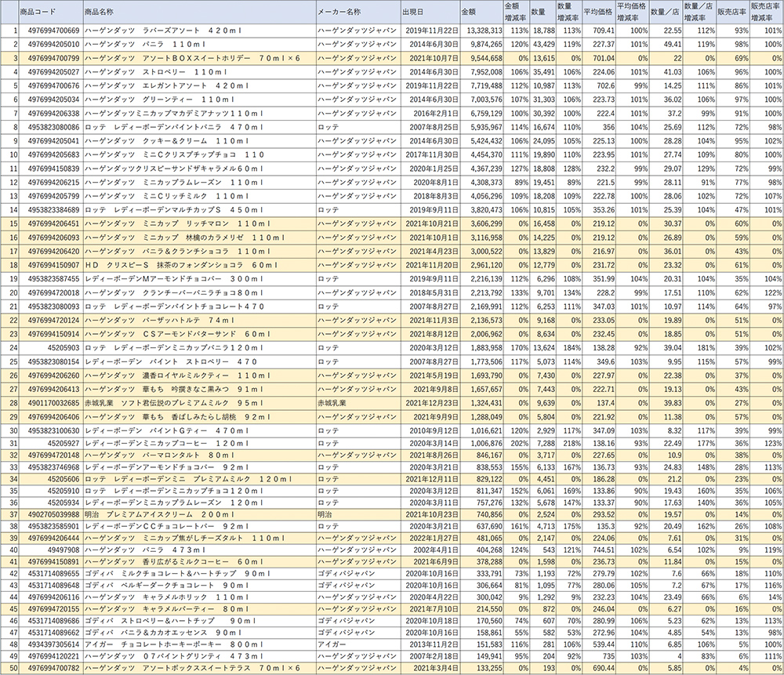Click cell レディーボーデン パイントGティー 470ml

[199, 430]
